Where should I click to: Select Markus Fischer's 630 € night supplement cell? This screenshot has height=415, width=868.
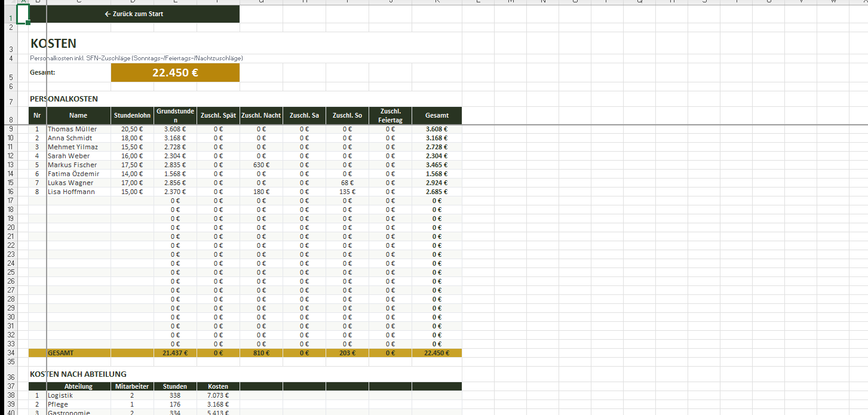[x=261, y=165]
